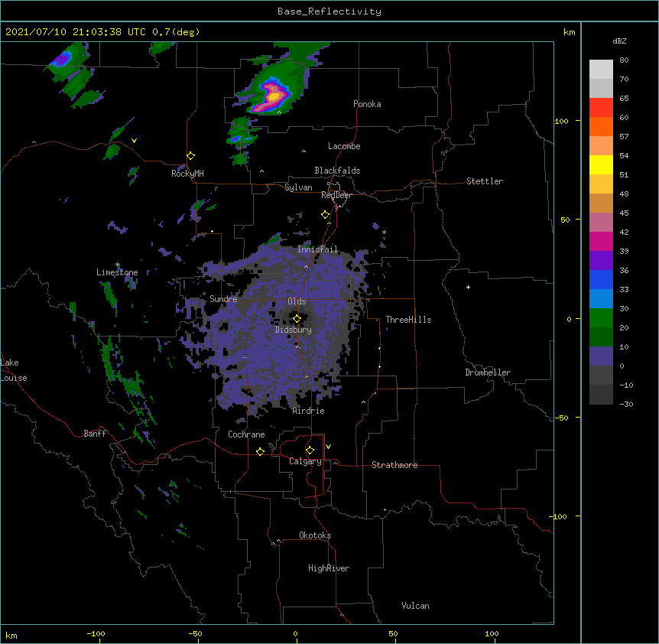Click the Okotoks label
This screenshot has height=644, width=659.
tap(315, 535)
